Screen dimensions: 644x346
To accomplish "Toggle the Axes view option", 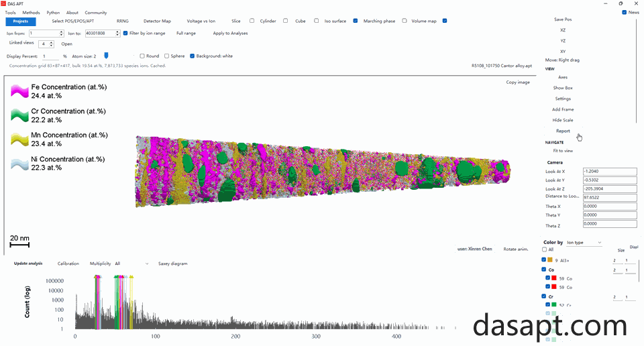I will click(x=563, y=77).
